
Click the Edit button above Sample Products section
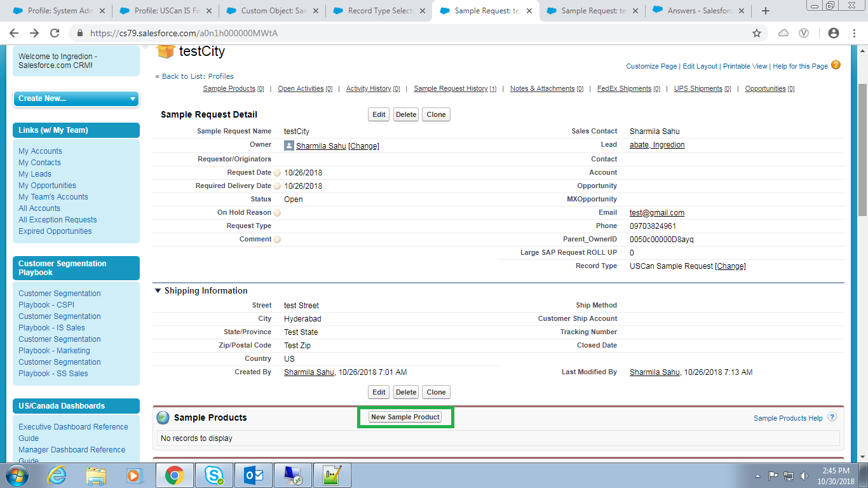(x=379, y=392)
